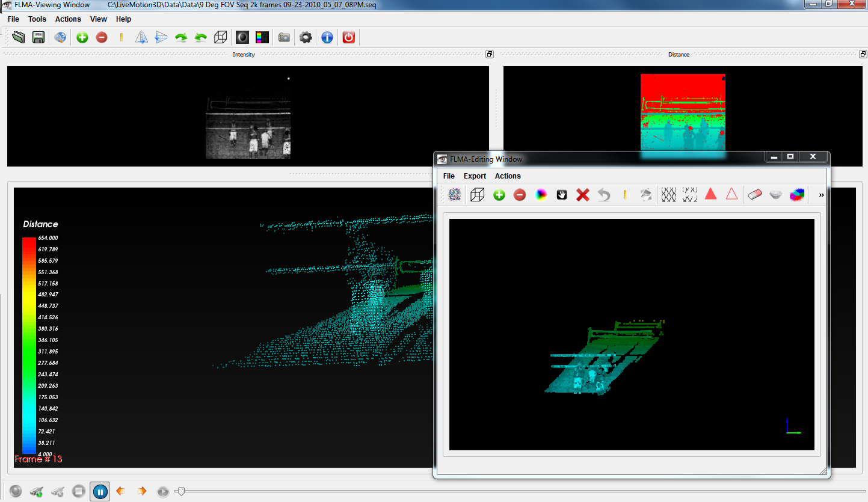Select the eraser tool in Editing Window
Image resolution: width=868 pixels, height=502 pixels.
(x=755, y=194)
